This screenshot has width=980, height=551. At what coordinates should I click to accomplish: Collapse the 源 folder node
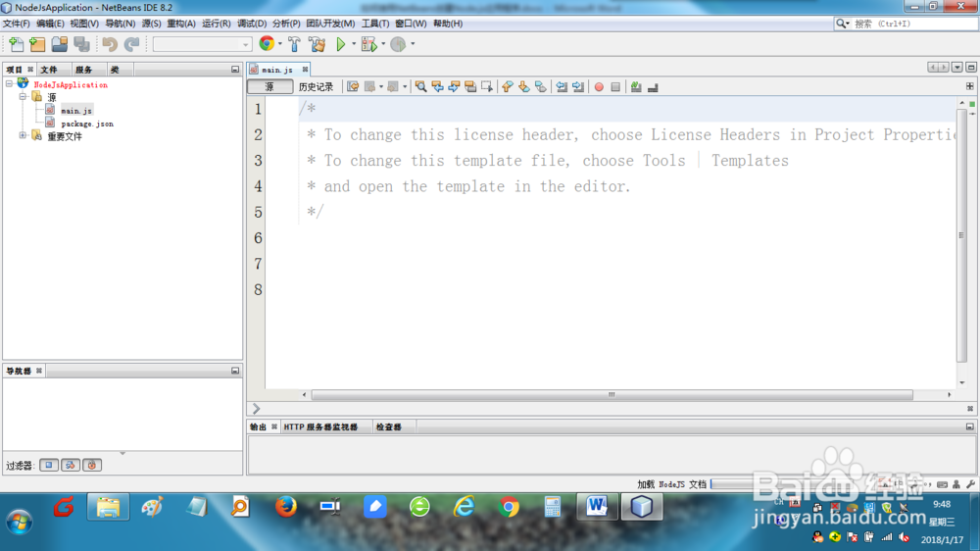pyautogui.click(x=23, y=97)
